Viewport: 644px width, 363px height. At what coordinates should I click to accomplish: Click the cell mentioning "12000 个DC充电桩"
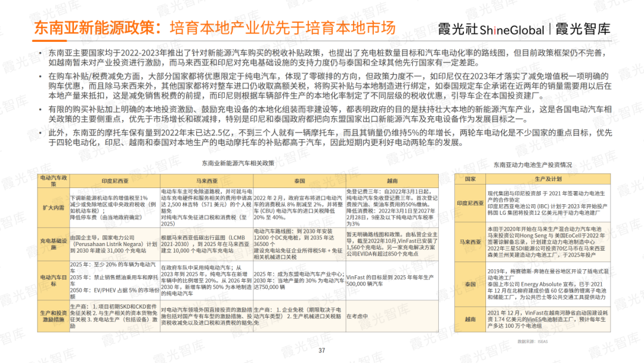(299, 244)
